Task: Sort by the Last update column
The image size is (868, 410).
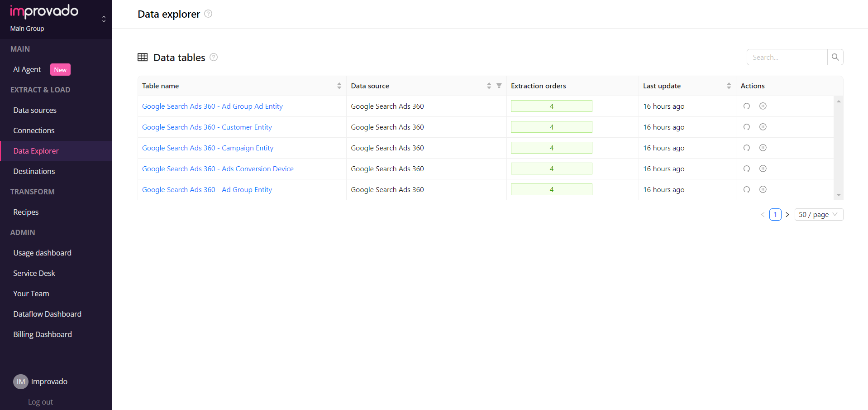Action: 729,86
